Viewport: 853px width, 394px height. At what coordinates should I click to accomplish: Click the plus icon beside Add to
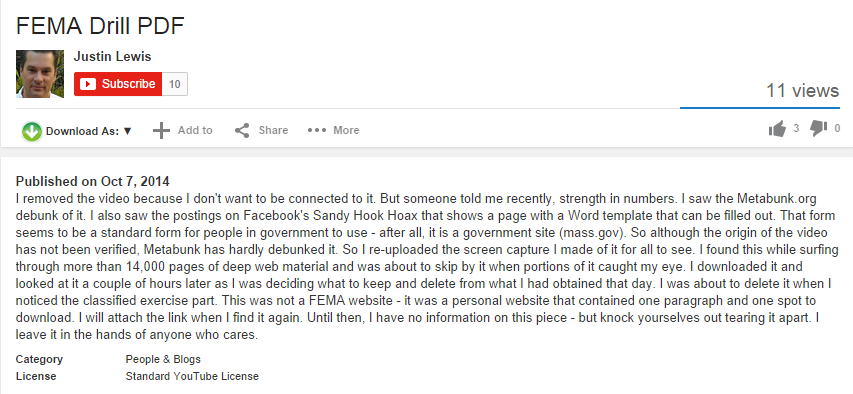[161, 131]
